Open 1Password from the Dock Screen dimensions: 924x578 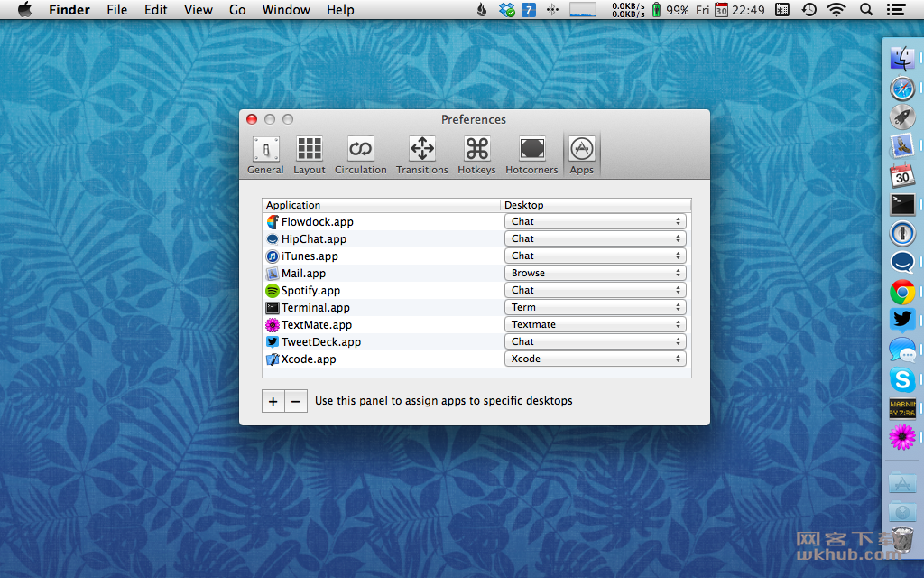[902, 233]
